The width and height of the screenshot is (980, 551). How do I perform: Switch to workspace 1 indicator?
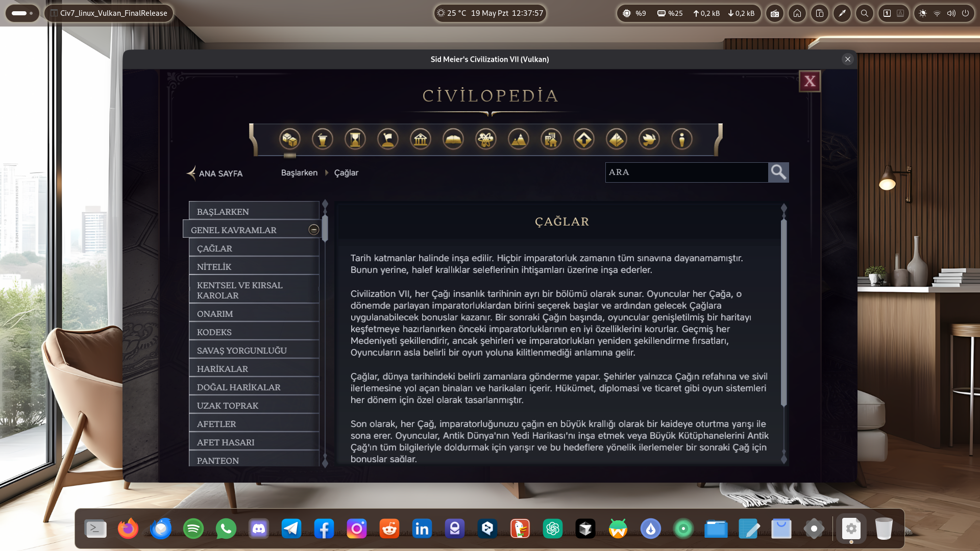[887, 13]
